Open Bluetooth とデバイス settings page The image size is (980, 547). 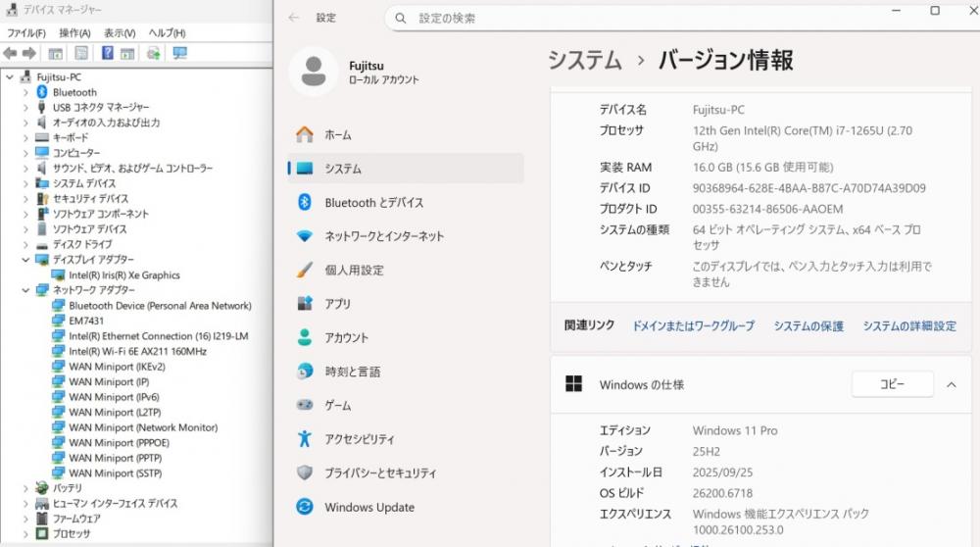(x=373, y=203)
